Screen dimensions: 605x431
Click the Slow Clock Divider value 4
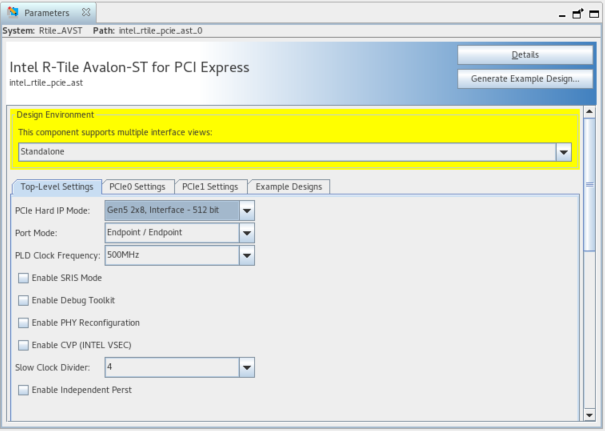click(x=172, y=367)
